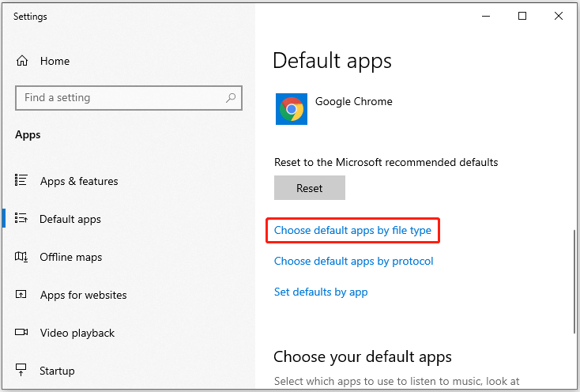The height and width of the screenshot is (392, 580).
Task: Open Choose default apps by protocol
Action: coord(353,261)
